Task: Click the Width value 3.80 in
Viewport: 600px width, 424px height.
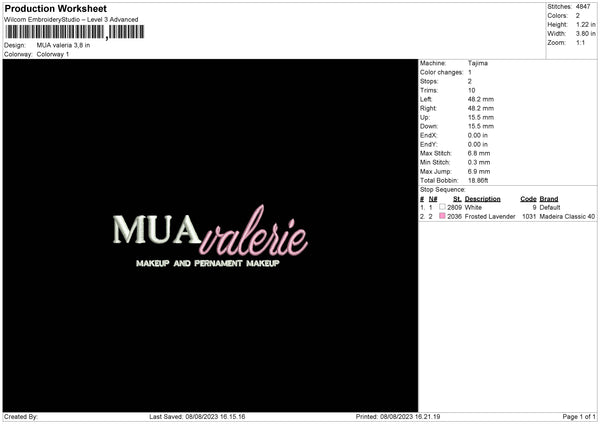Action: click(585, 34)
